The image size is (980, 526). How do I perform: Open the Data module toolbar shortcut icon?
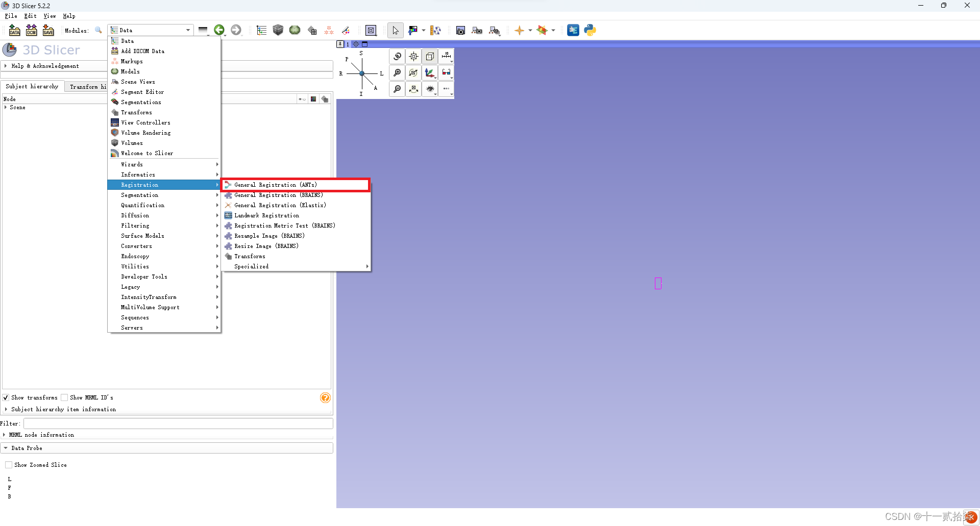click(261, 31)
